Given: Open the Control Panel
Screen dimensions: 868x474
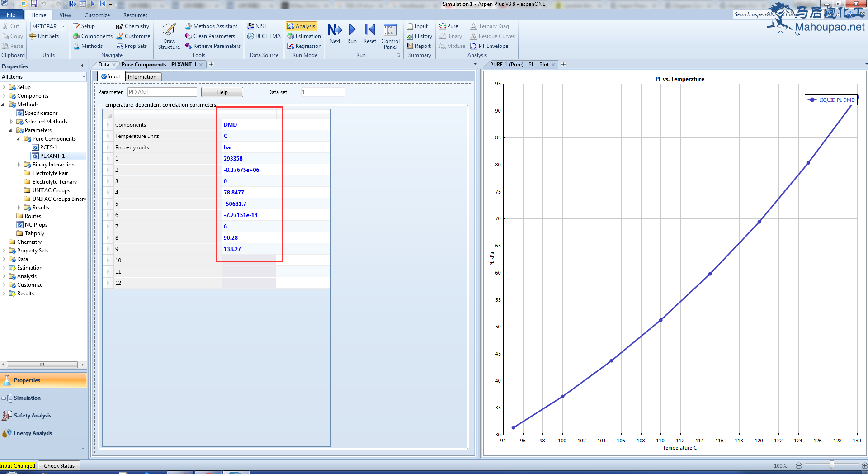Looking at the screenshot, I should (390, 36).
